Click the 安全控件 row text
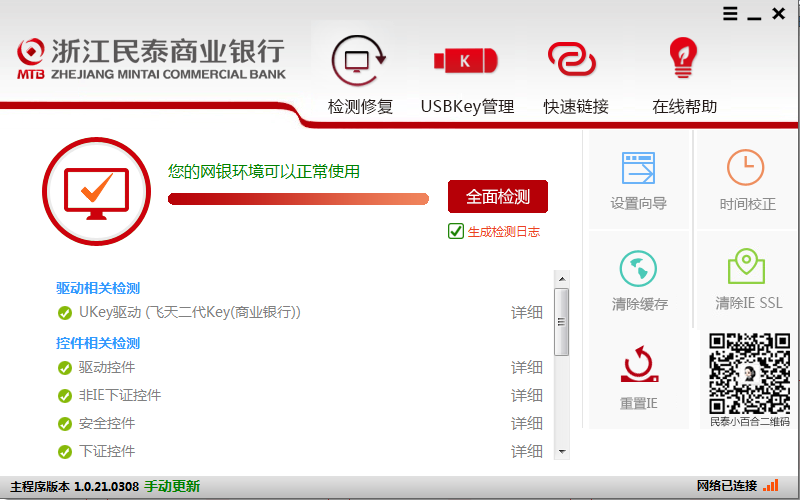The image size is (800, 500). (107, 423)
